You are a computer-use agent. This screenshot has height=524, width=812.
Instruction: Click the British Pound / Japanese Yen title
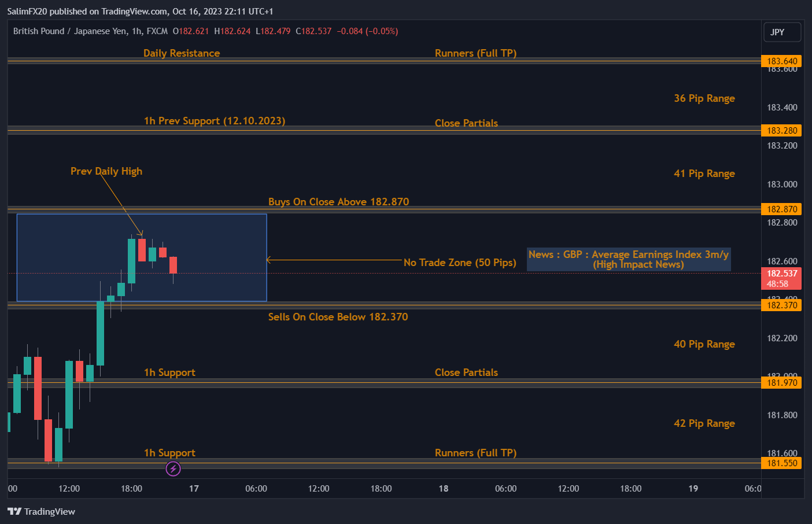coord(70,31)
